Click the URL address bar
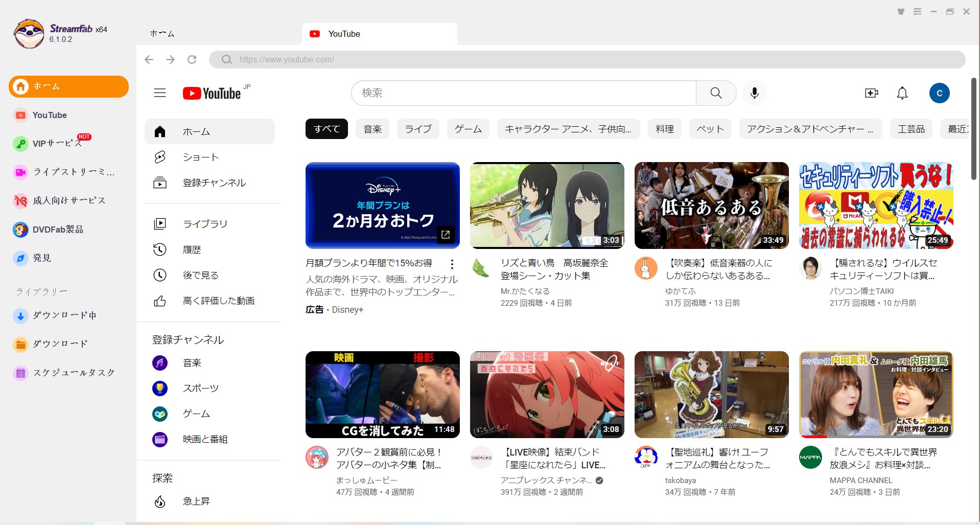The height and width of the screenshot is (525, 980). tap(587, 59)
